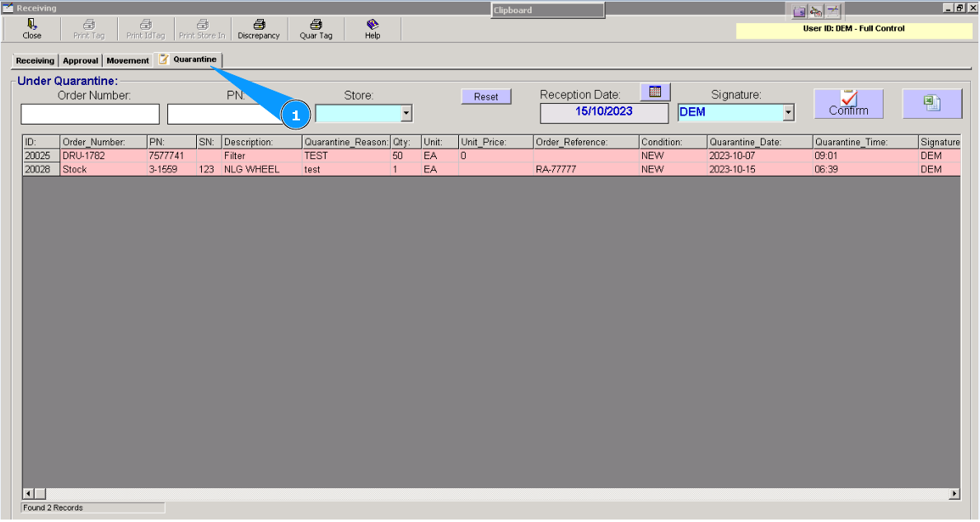980x522 pixels.
Task: Click the purple folder icon in title bar
Action: click(799, 12)
